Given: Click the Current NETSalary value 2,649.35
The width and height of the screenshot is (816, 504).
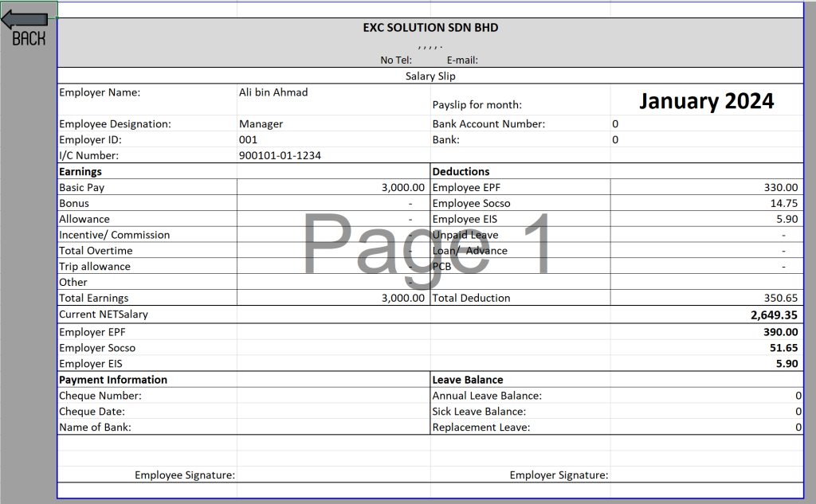Looking at the screenshot, I should [774, 315].
